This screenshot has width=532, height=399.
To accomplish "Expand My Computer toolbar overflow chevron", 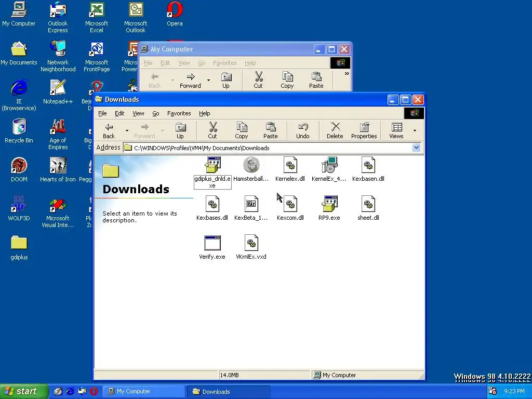I will (347, 74).
